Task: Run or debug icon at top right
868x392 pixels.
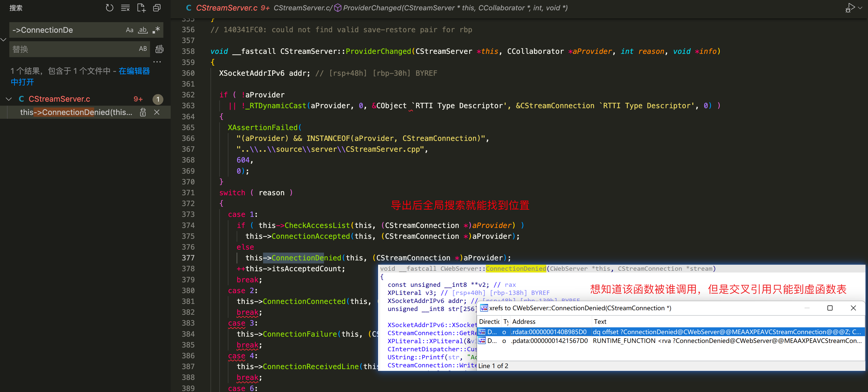Action: [x=850, y=8]
